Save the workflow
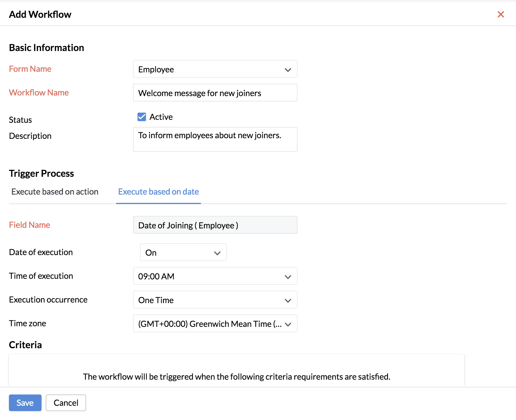Screen dimensions: 516x420 click(x=25, y=403)
